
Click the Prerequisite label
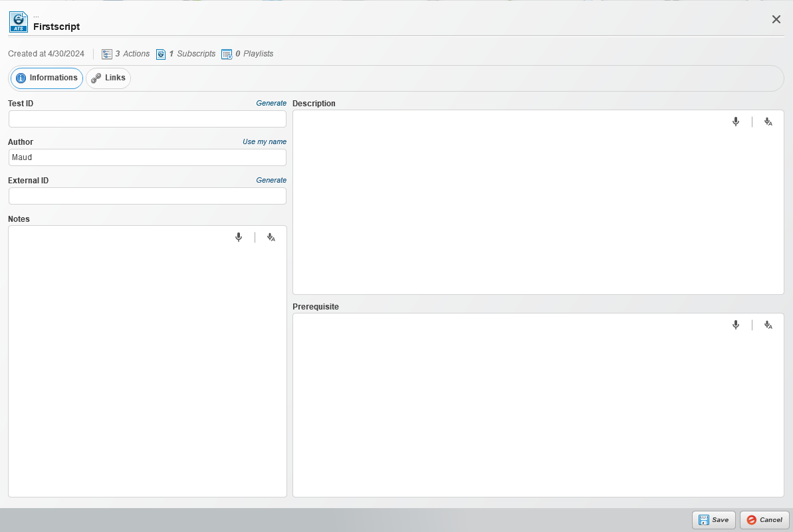[316, 307]
